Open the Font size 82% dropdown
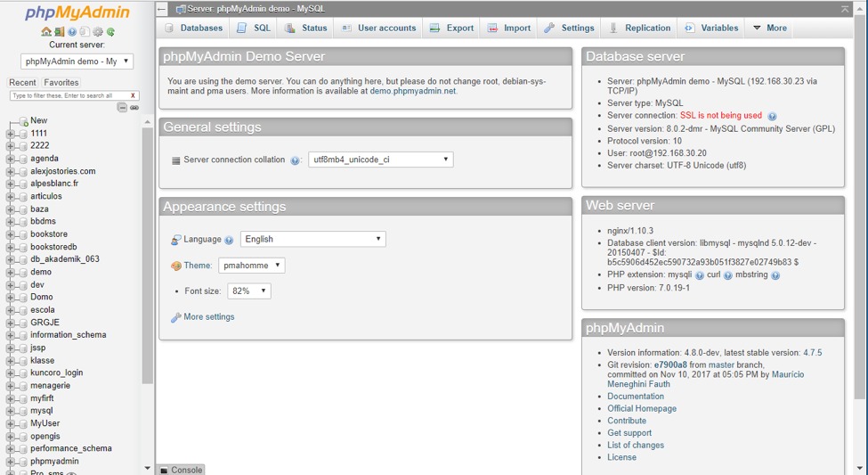 click(249, 291)
